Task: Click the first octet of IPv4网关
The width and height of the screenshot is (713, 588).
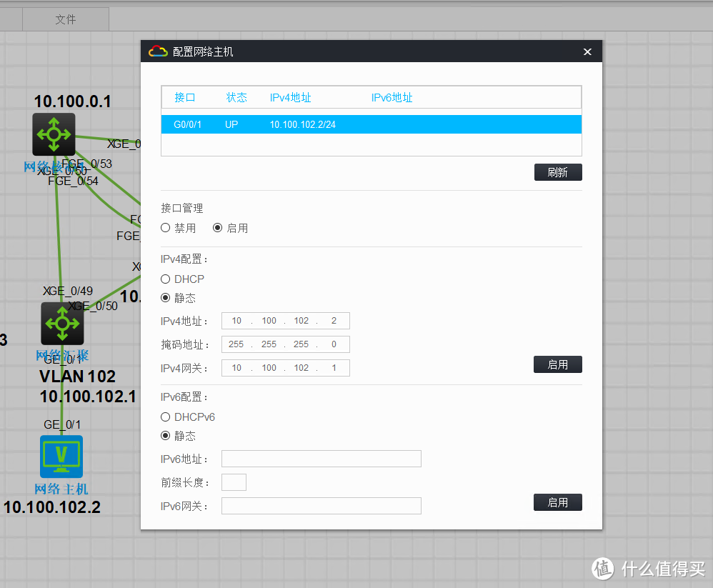Action: (x=236, y=367)
